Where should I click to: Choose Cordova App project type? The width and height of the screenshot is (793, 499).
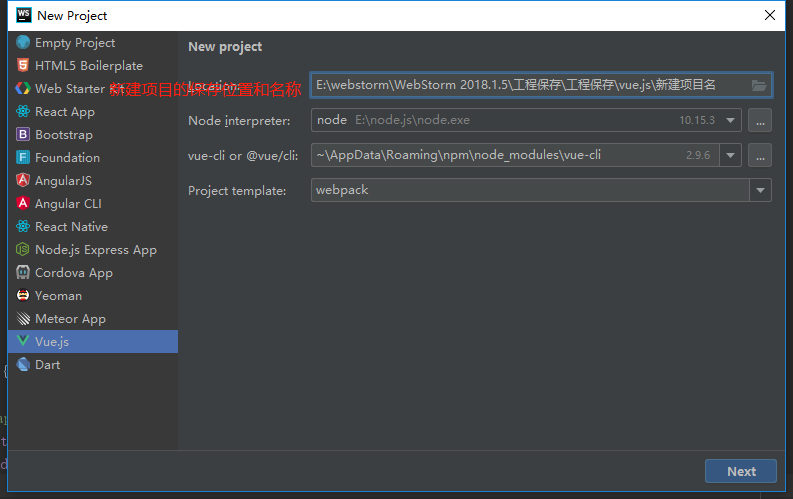[x=93, y=273]
